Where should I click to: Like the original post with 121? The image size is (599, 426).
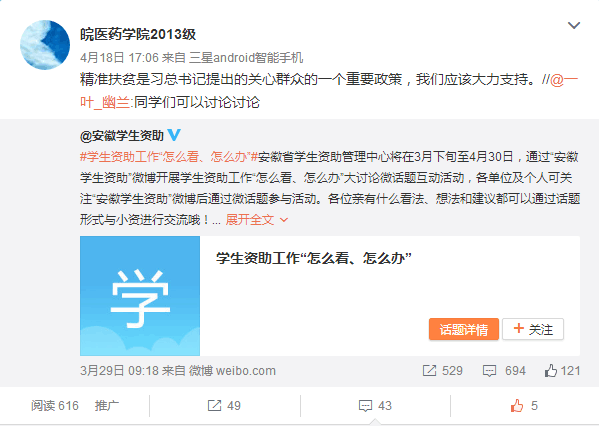(562, 371)
